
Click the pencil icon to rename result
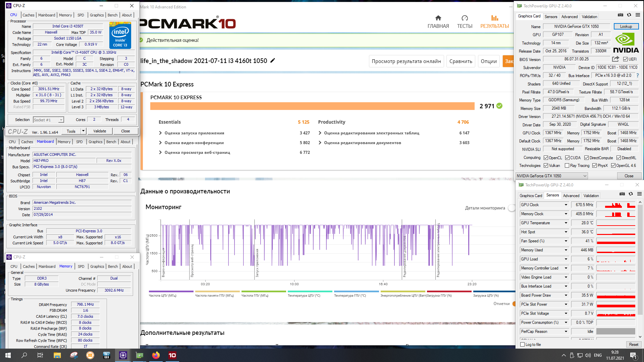coord(273,60)
